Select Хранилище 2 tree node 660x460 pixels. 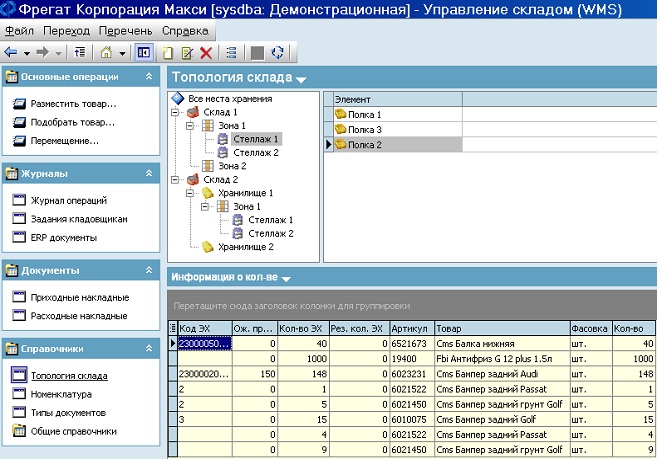coord(245,247)
